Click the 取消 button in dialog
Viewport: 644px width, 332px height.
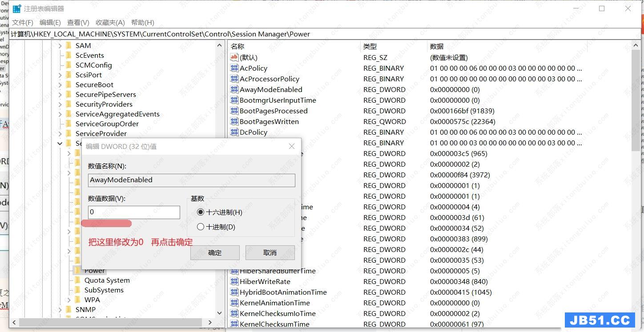(270, 252)
